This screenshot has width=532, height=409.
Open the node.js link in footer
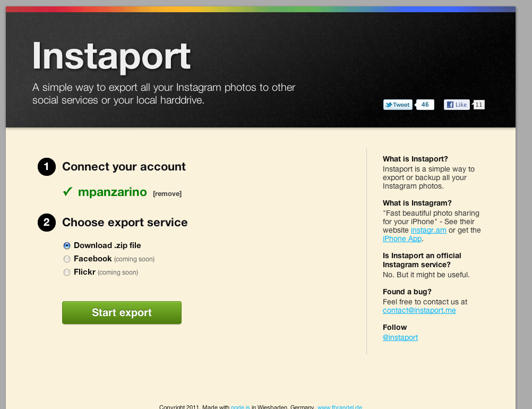240,407
